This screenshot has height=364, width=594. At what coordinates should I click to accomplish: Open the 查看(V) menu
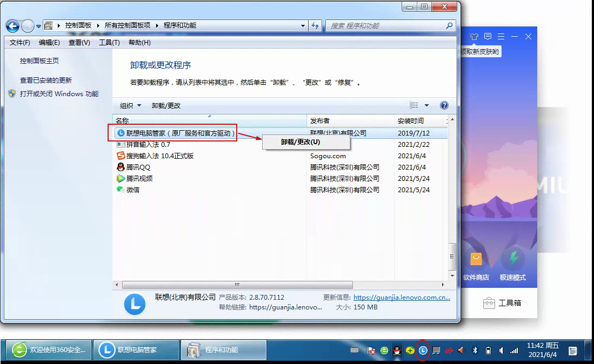[x=79, y=42]
